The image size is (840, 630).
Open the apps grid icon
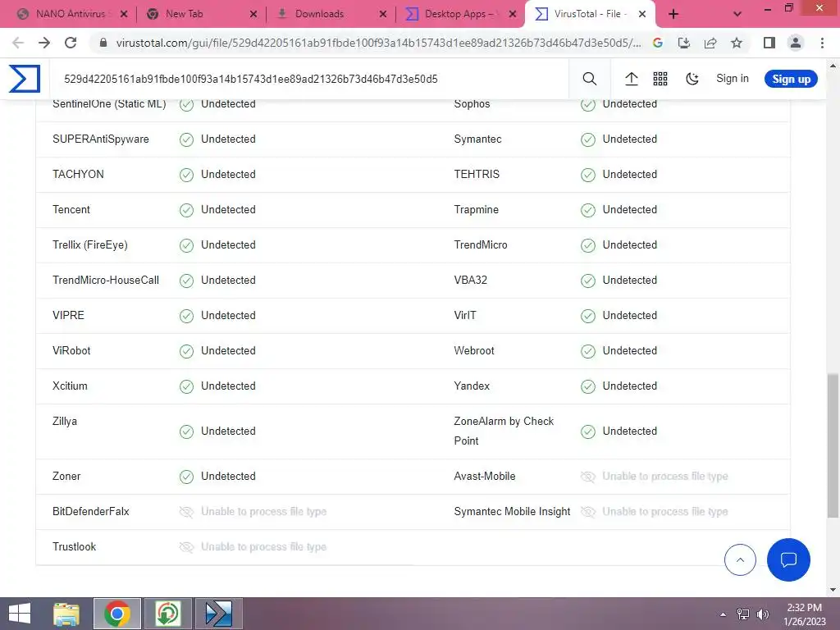point(660,79)
